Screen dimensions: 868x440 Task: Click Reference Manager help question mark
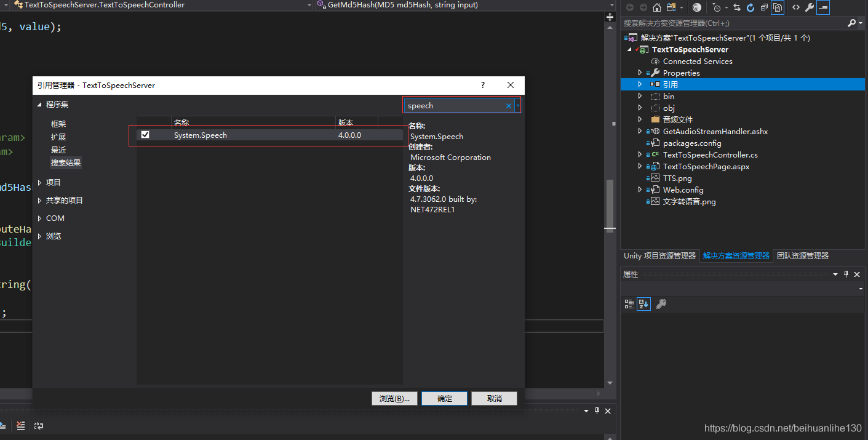[483, 85]
